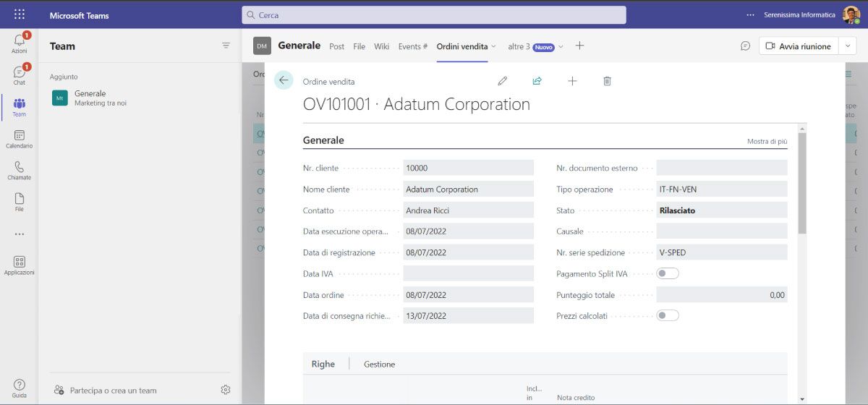Toggle Prezzi calcolati switch
This screenshot has width=868, height=405.
click(668, 316)
